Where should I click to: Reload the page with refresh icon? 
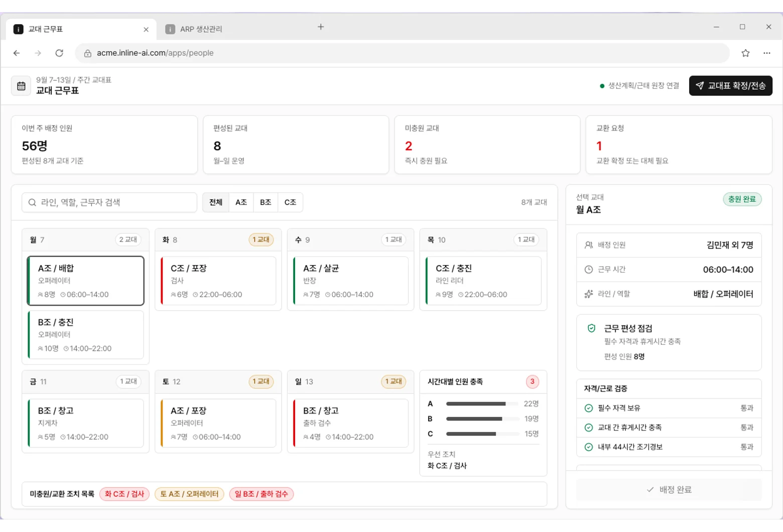coord(59,53)
